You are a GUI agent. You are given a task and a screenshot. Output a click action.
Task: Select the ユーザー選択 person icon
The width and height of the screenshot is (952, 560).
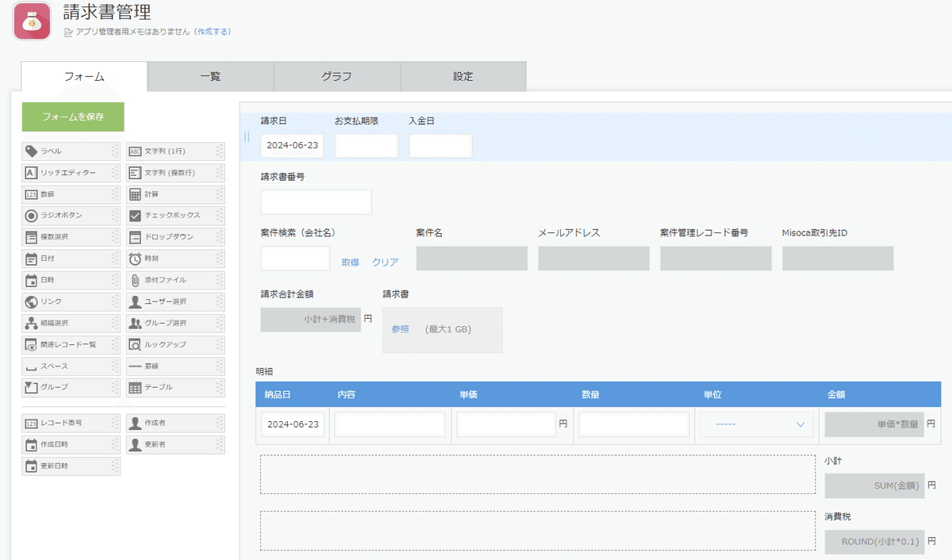[135, 301]
